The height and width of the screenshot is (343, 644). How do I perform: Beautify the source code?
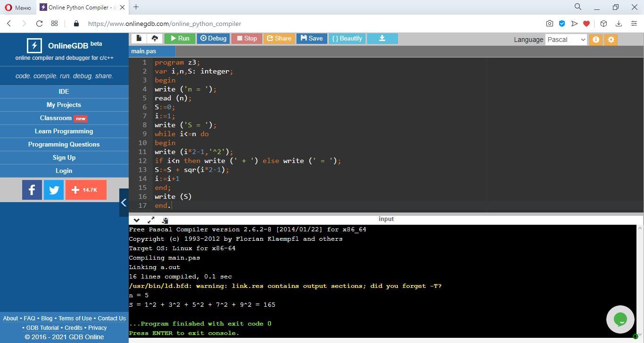click(347, 39)
